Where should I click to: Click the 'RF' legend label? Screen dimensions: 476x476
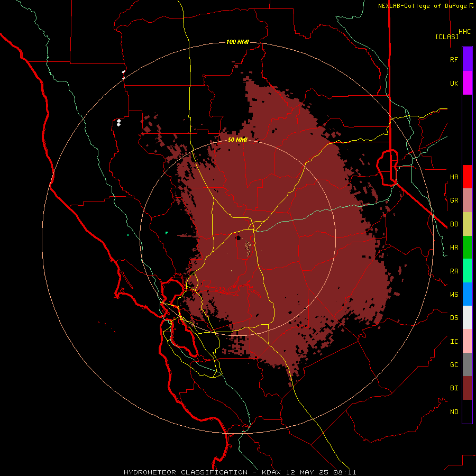pyautogui.click(x=454, y=60)
